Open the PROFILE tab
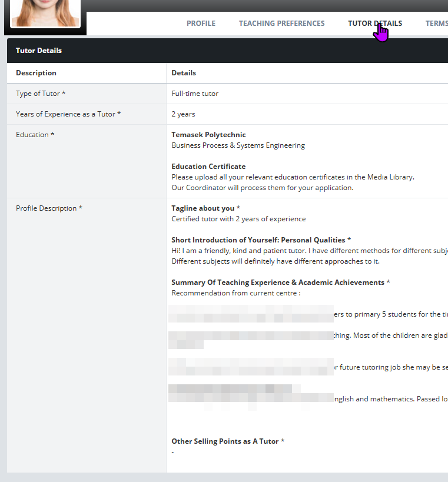This screenshot has width=448, height=482. coord(201,24)
